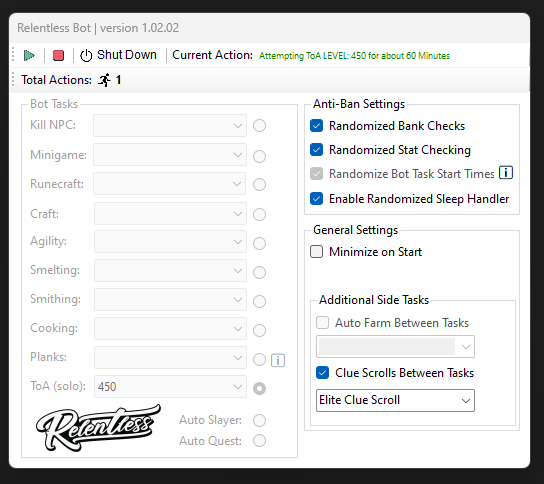Enable Auto Farm Between Tasks checkbox
Viewport: 544px width, 484px height.
coord(322,323)
